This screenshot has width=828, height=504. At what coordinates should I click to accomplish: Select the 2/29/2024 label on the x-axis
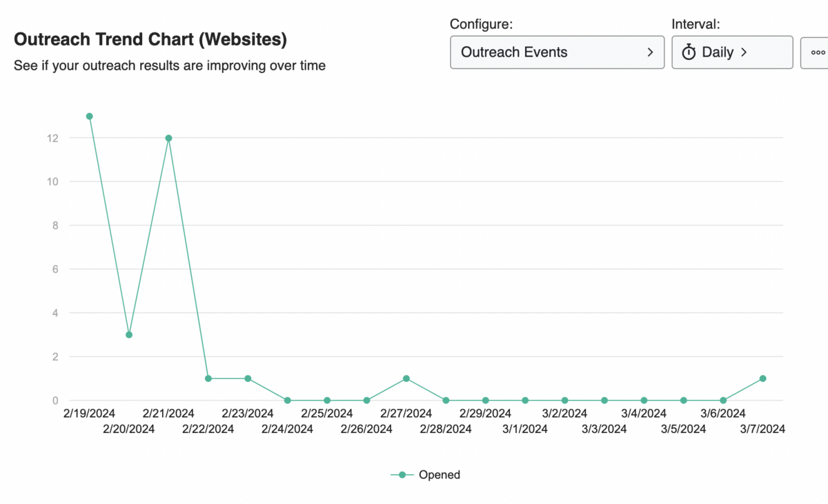tap(485, 413)
